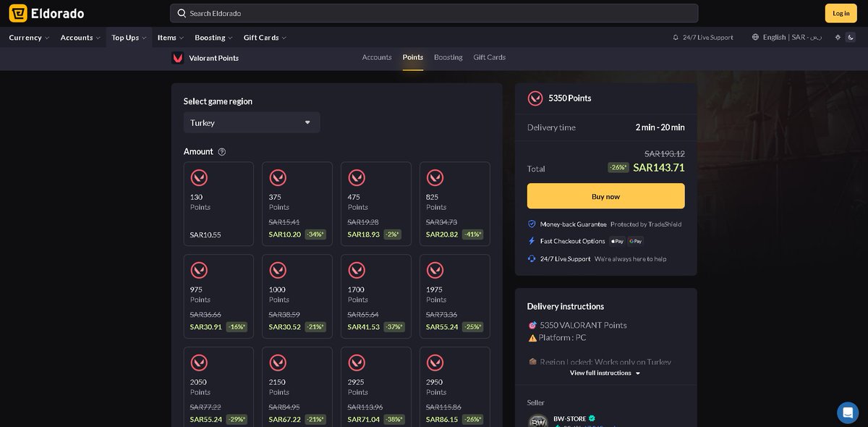Viewport: 868px width, 427px height.
Task: Click the SAR143.71 total price
Action: (659, 168)
